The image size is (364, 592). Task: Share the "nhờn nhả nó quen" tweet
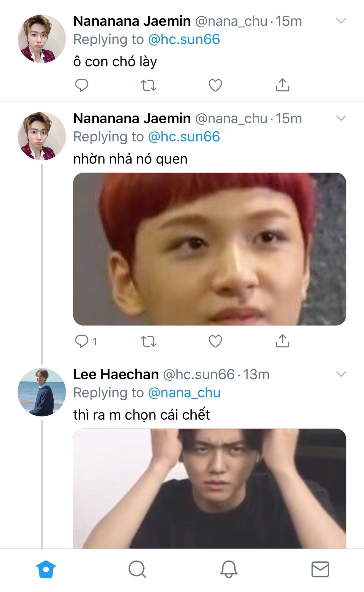click(x=282, y=341)
